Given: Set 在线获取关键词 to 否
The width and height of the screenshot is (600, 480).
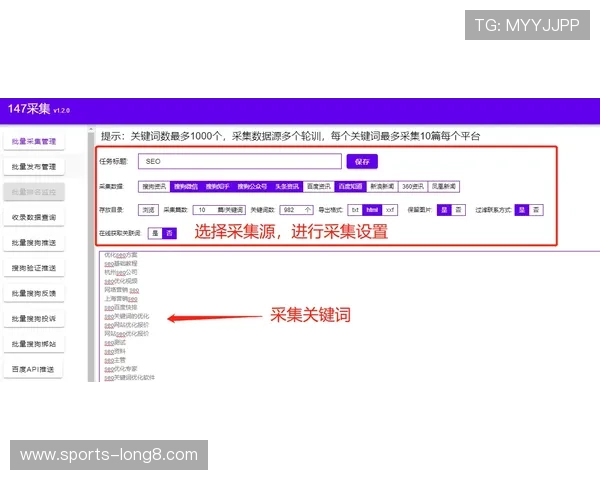Looking at the screenshot, I should 170,233.
